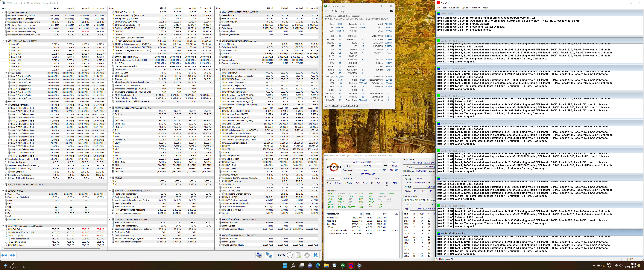Image resolution: width=644 pixels, height=270 pixels.
Task: Open the CPU #0 selector dropdown in System-Zusammenfassung
Action: [x=333, y=178]
